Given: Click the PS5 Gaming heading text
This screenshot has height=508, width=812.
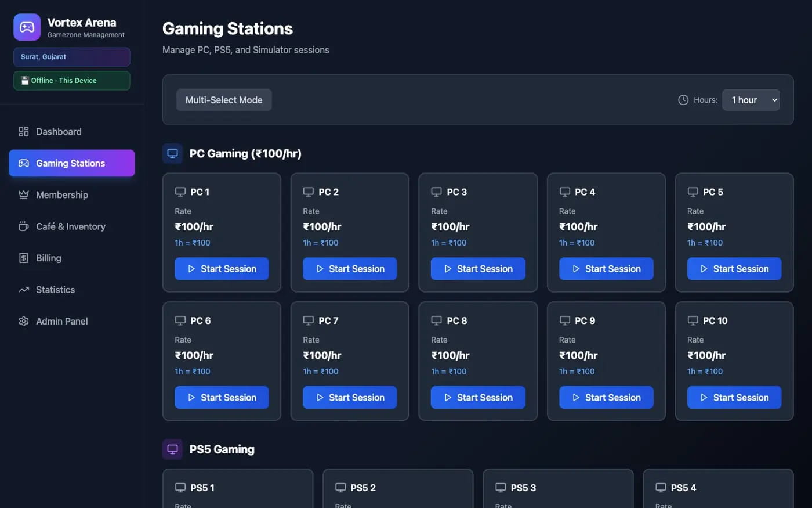Looking at the screenshot, I should (222, 449).
